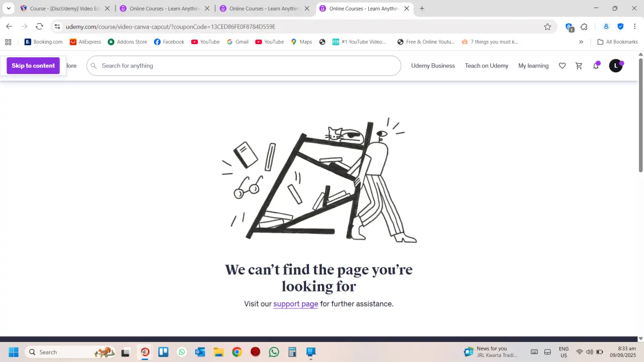Go to My learning
Viewport: 644px width, 362px height.
click(x=533, y=66)
